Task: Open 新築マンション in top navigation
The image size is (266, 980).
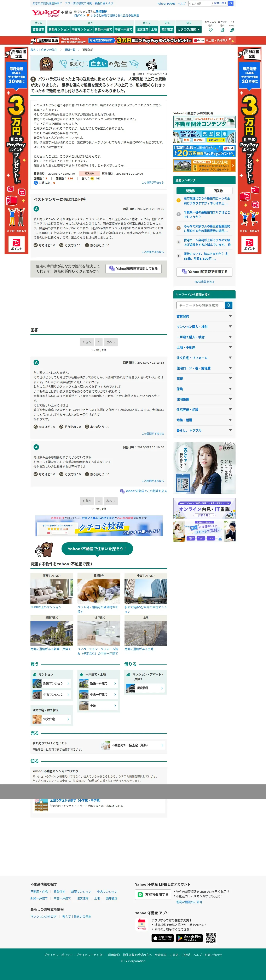Action: (58, 29)
